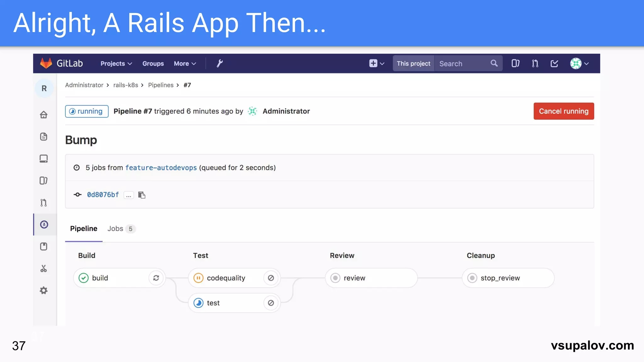Viewport: 644px width, 362px height.
Task: Switch to the Jobs tab
Action: (x=121, y=229)
